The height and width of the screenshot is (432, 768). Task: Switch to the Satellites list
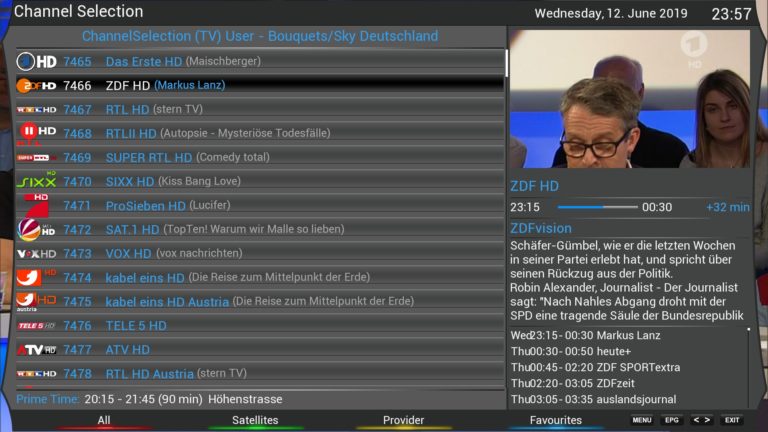click(x=255, y=420)
